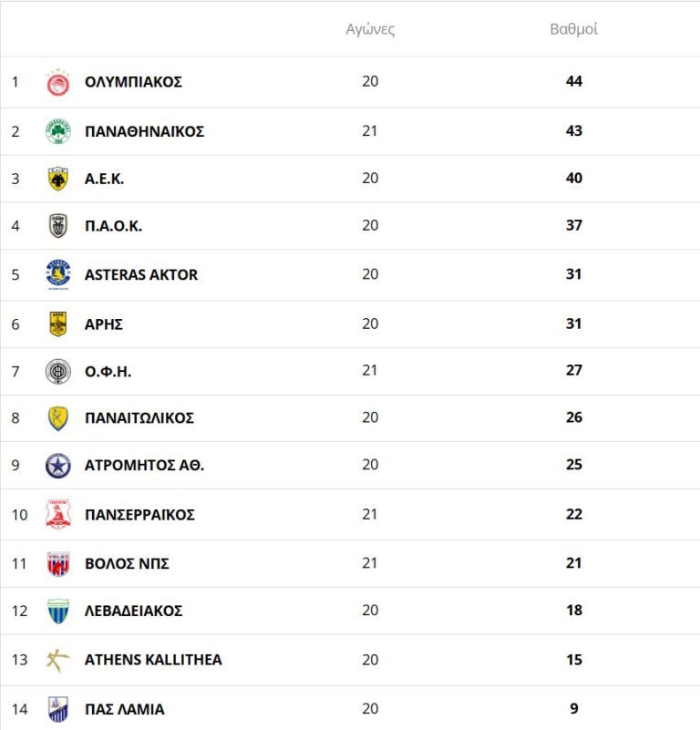
Task: Click the Volos NPS striped crest
Action: [x=58, y=564]
